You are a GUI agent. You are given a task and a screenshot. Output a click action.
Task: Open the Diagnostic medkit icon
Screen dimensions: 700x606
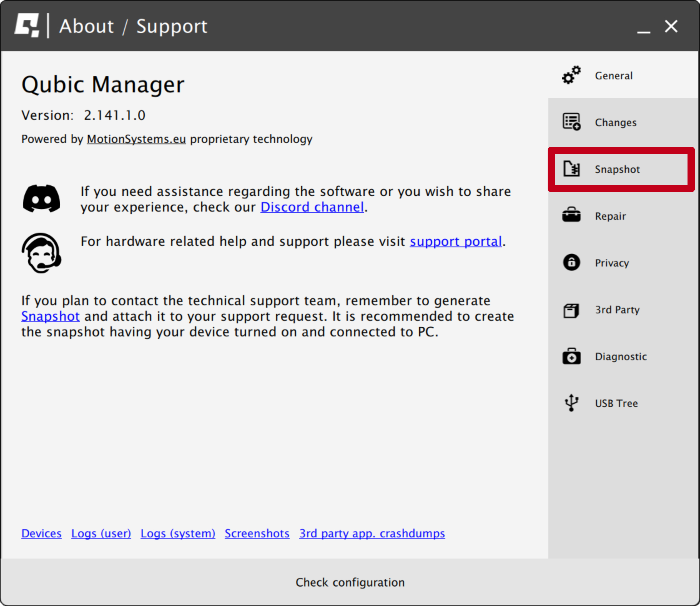point(571,356)
